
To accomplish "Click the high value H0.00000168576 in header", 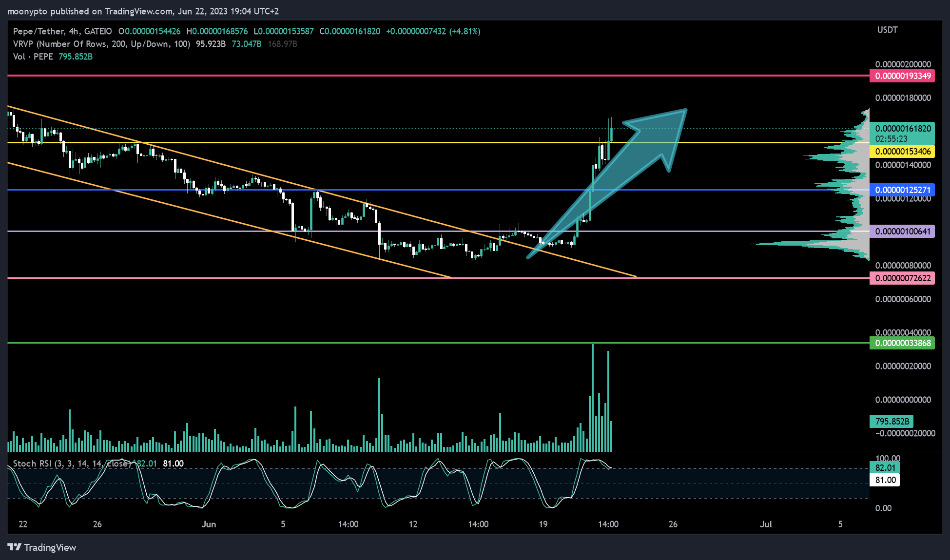I will [217, 31].
